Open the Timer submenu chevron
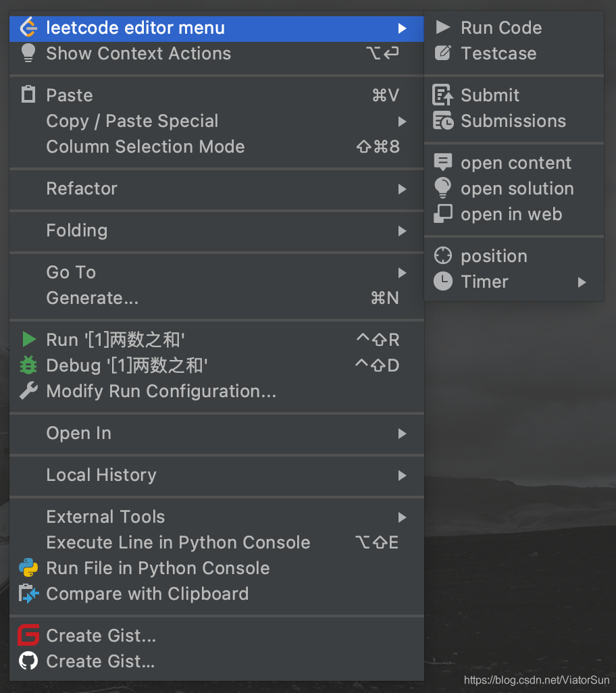 tap(582, 282)
